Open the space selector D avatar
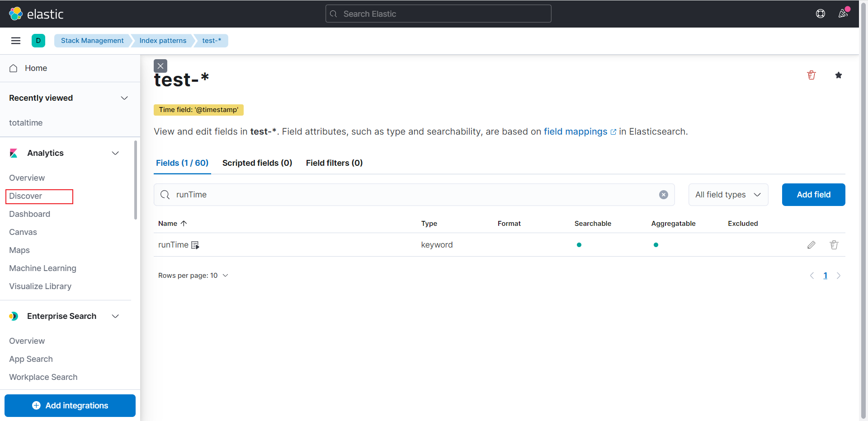The height and width of the screenshot is (421, 868). point(38,41)
